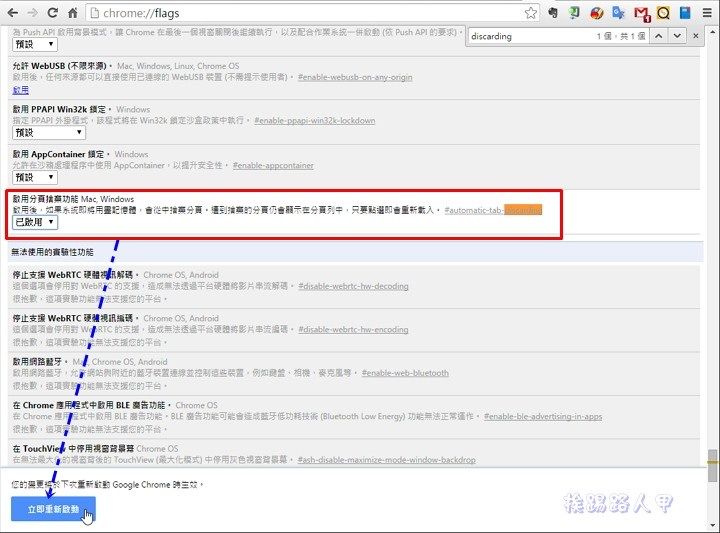Screen dimensions: 720x533
Task: Open the home page icon
Action: tap(73, 13)
